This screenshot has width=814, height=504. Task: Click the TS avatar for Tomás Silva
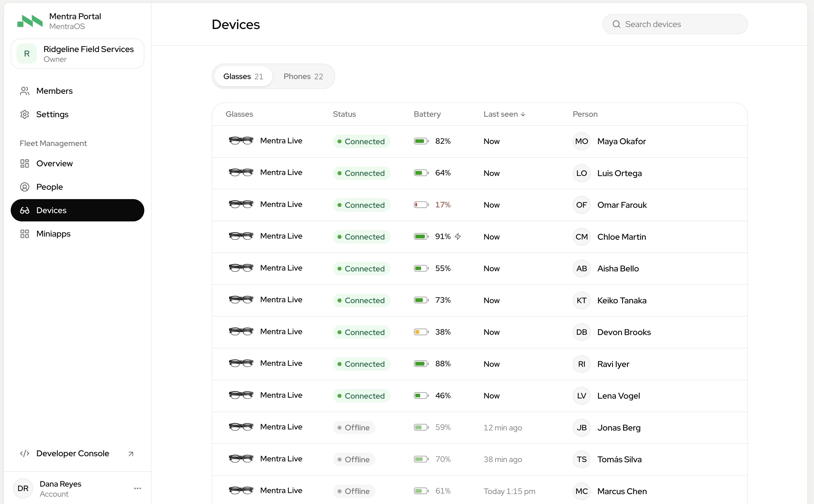point(581,459)
